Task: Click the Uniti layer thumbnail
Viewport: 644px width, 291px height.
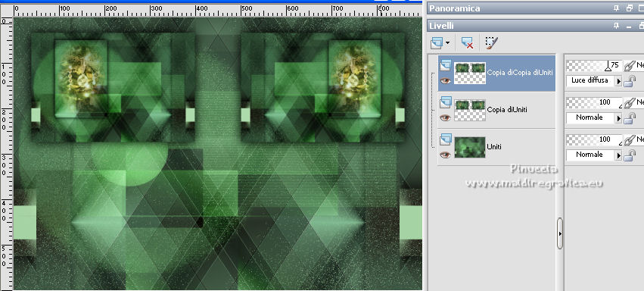Action: (470, 147)
